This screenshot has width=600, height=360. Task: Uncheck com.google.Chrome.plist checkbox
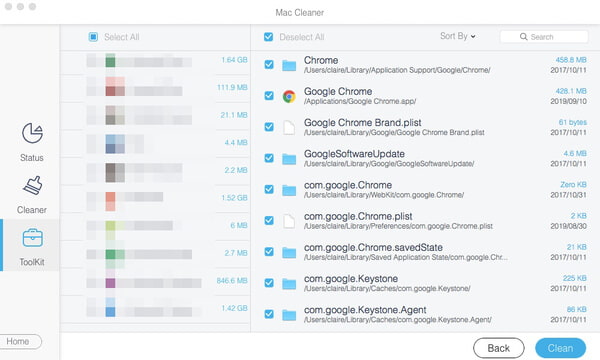[x=269, y=220]
